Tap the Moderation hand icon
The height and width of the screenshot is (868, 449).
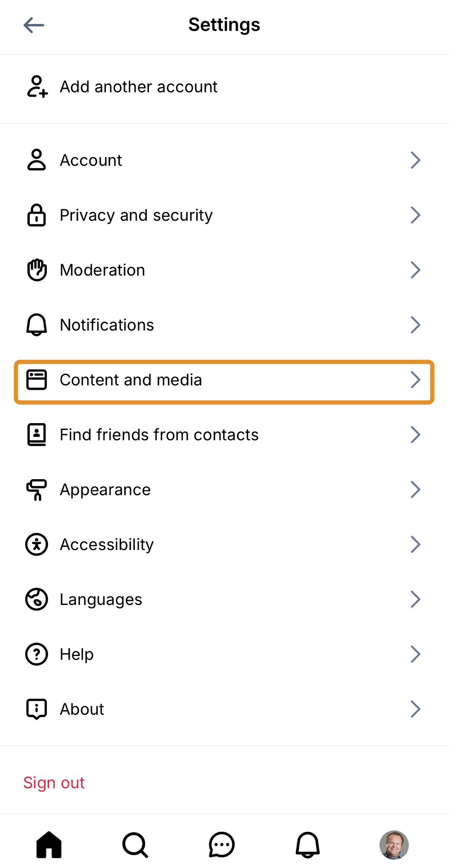[x=37, y=270]
